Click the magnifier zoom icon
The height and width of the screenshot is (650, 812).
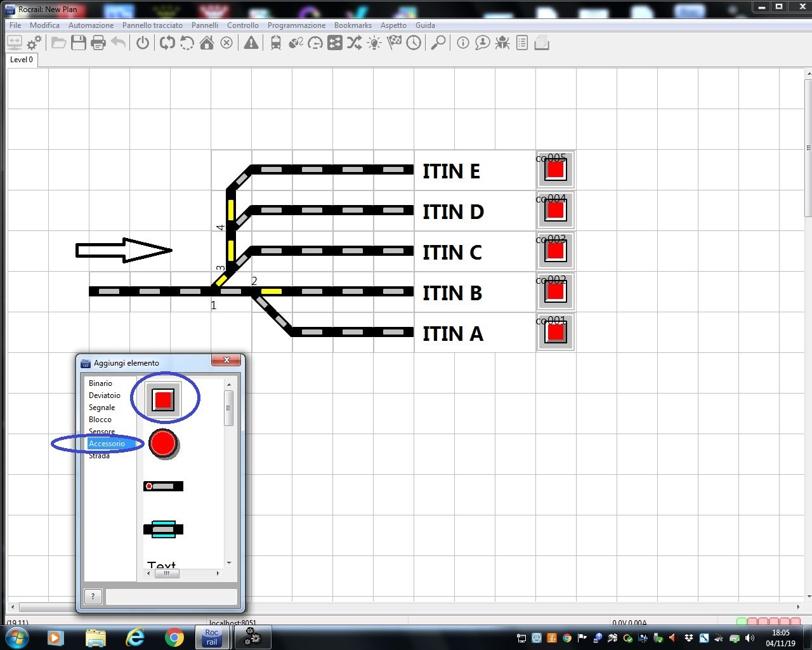(438, 43)
